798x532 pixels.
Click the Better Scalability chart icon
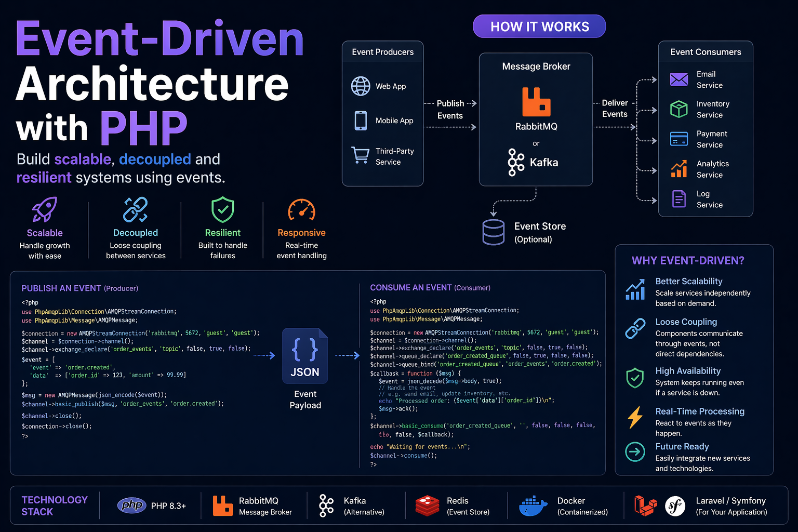tap(635, 289)
